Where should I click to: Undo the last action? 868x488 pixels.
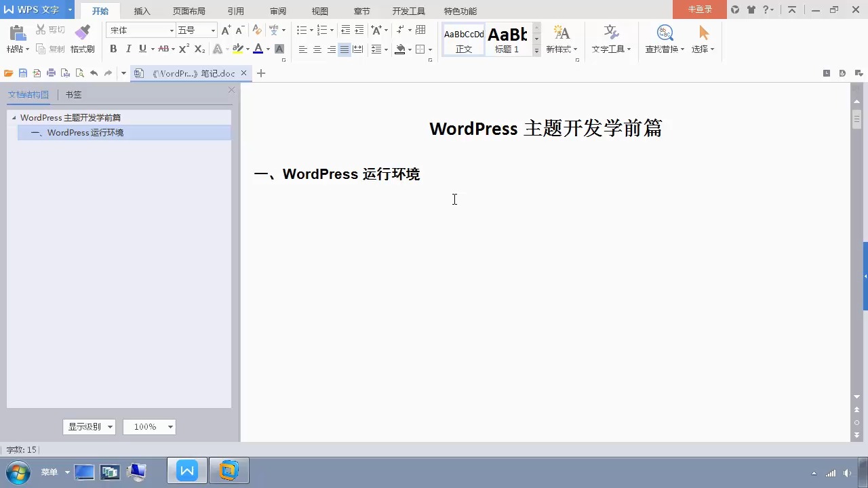94,73
